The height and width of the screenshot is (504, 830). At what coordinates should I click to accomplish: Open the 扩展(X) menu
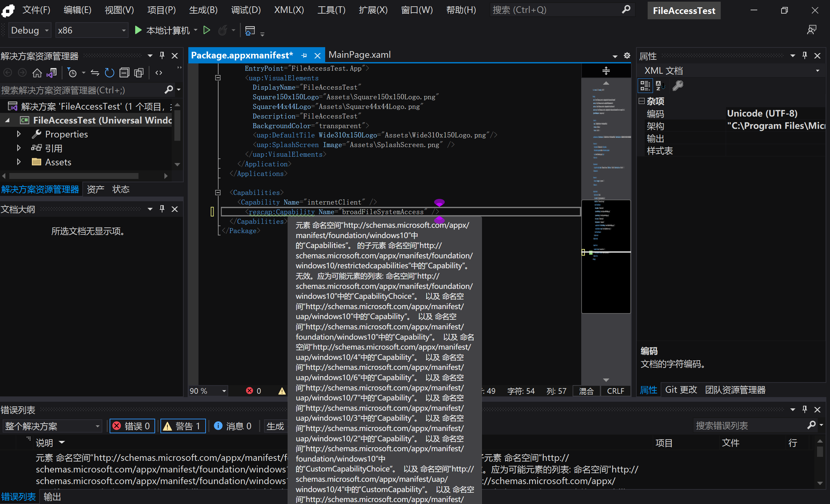[x=373, y=10]
